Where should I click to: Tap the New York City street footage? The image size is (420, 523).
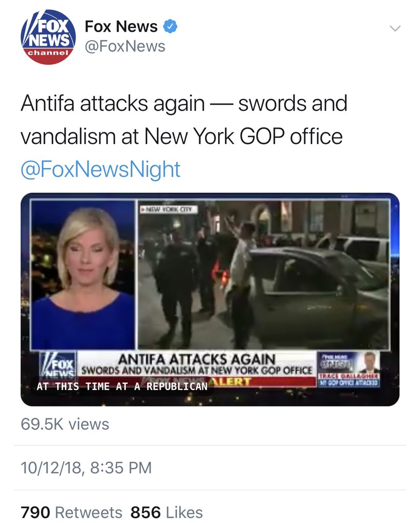pos(264,274)
